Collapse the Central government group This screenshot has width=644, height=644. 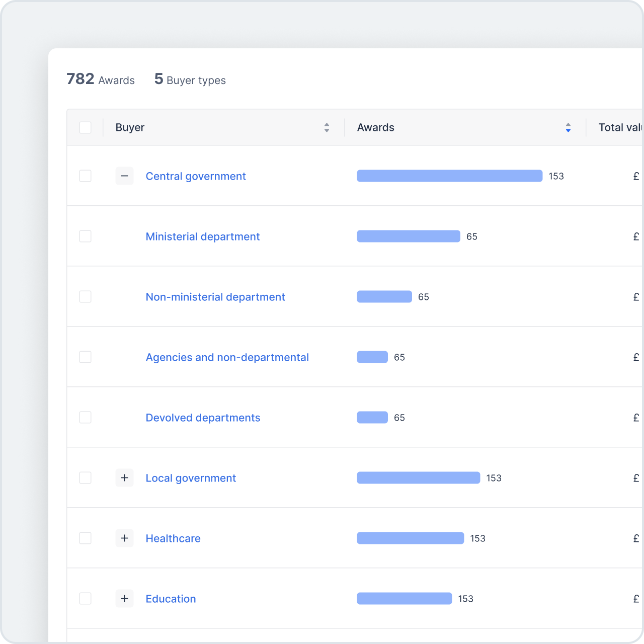pos(124,176)
